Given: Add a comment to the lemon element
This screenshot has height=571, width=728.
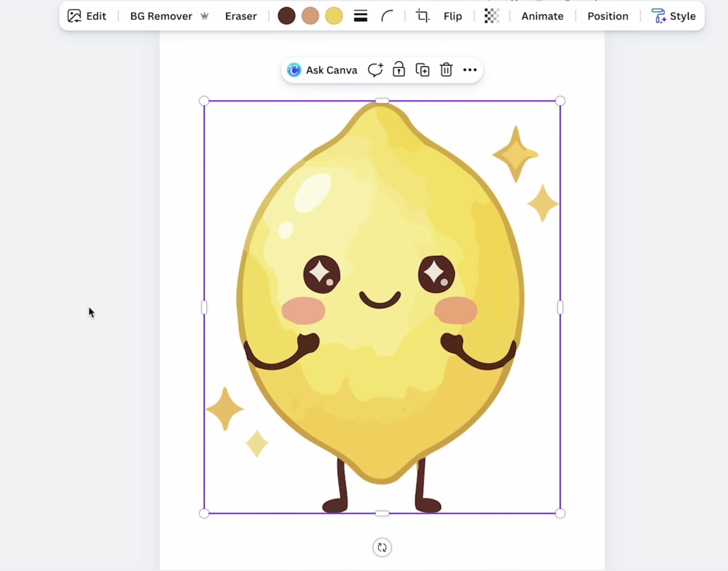Looking at the screenshot, I should tap(375, 70).
